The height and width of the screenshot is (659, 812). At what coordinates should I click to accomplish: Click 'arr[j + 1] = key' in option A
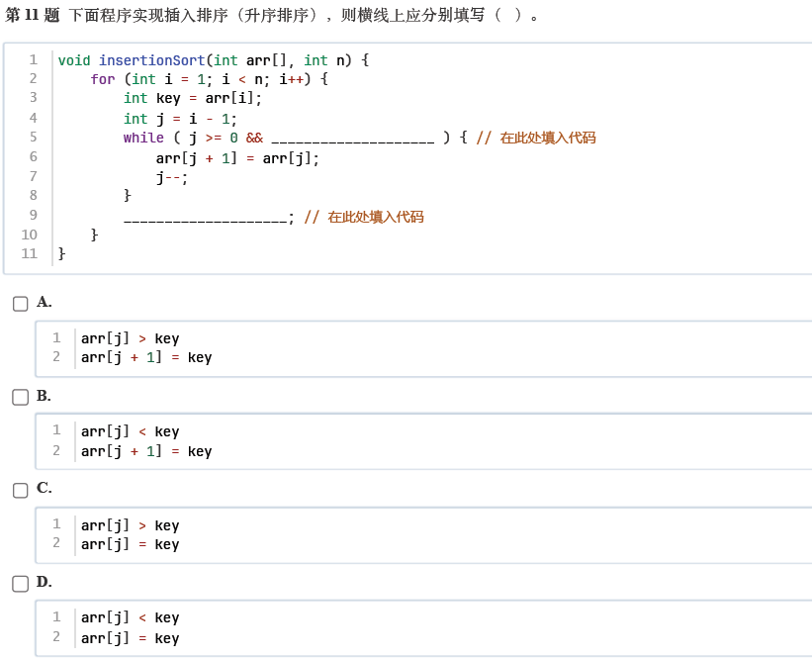[146, 357]
